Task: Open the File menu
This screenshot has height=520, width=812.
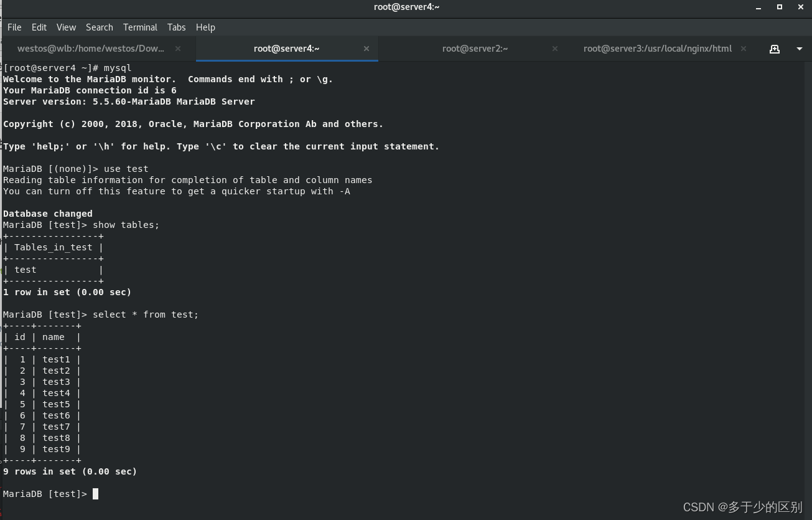Action: click(x=14, y=27)
